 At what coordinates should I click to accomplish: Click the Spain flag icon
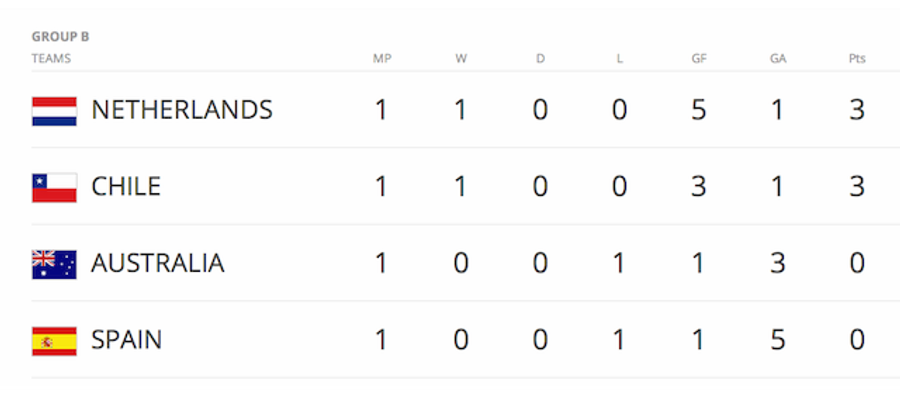point(54,341)
